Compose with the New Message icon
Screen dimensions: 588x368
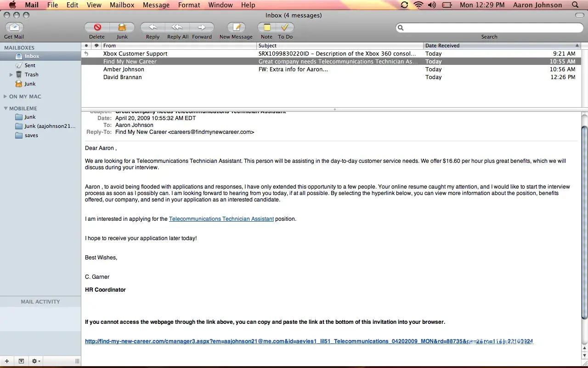click(x=236, y=27)
